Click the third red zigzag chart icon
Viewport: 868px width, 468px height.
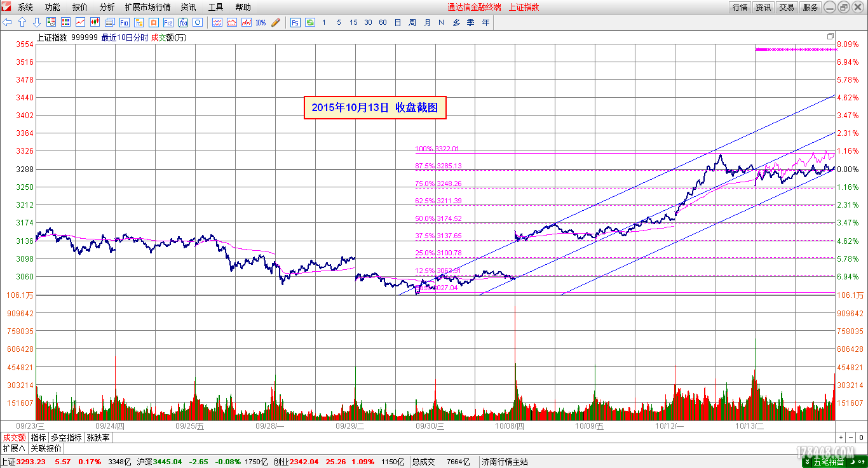(x=247, y=22)
